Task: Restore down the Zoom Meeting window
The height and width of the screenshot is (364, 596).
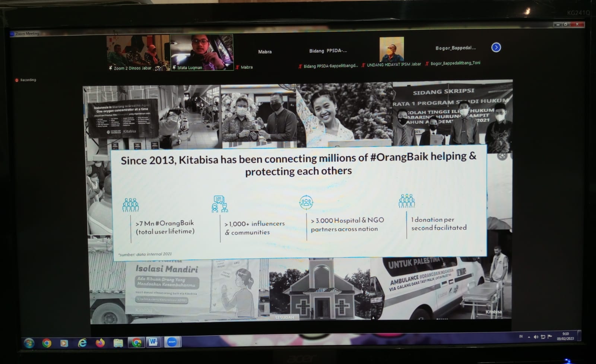Action: 565,25
